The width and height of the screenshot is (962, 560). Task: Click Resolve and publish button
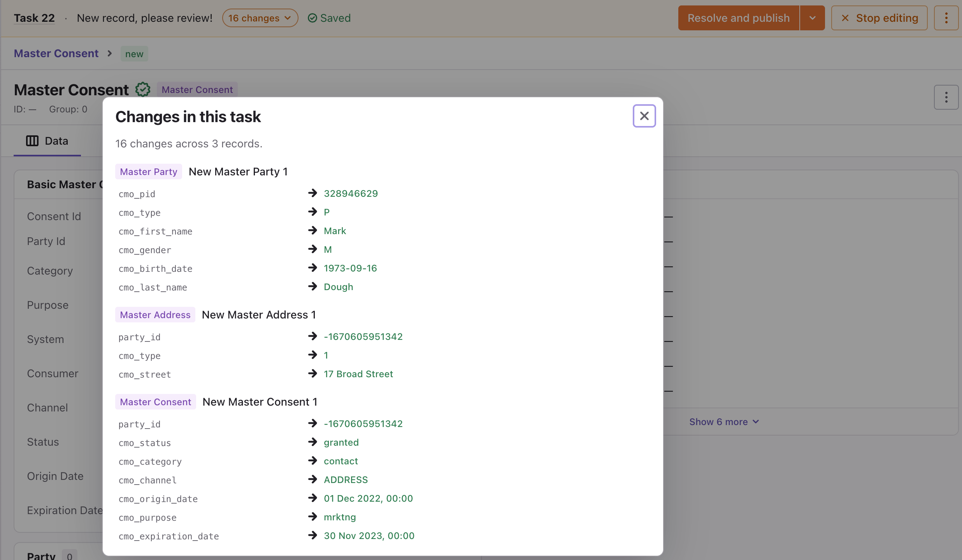(x=738, y=18)
